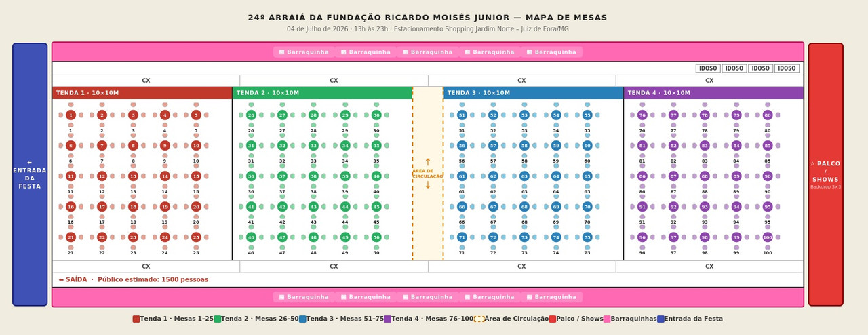Screen dimensions: 868x335
Task: Select table 1 circle in Tenda 1
Action: coord(71,115)
